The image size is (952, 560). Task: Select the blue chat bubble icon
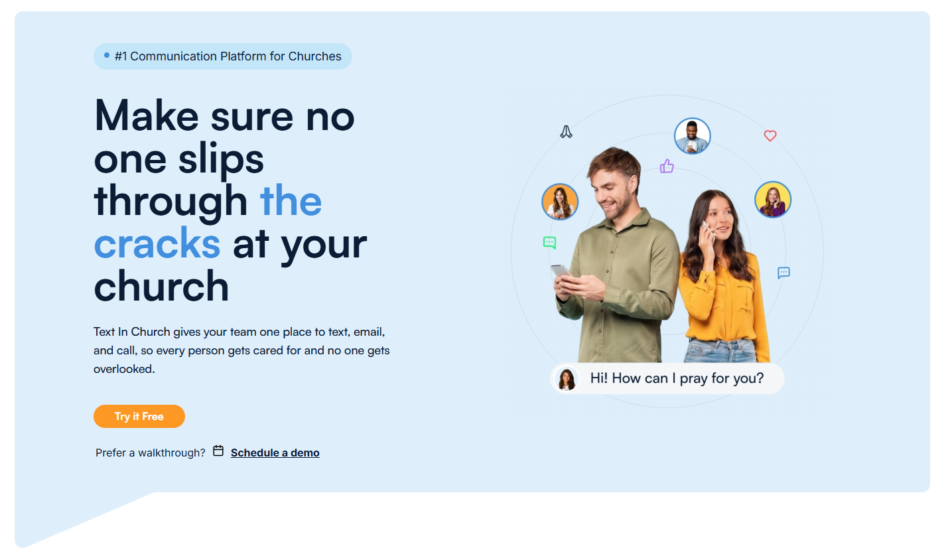tap(783, 273)
